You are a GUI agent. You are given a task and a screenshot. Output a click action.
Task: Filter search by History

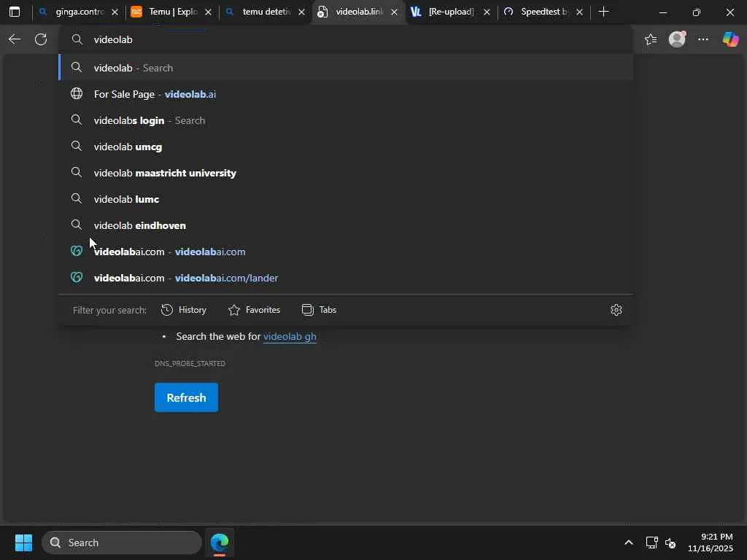[183, 310]
